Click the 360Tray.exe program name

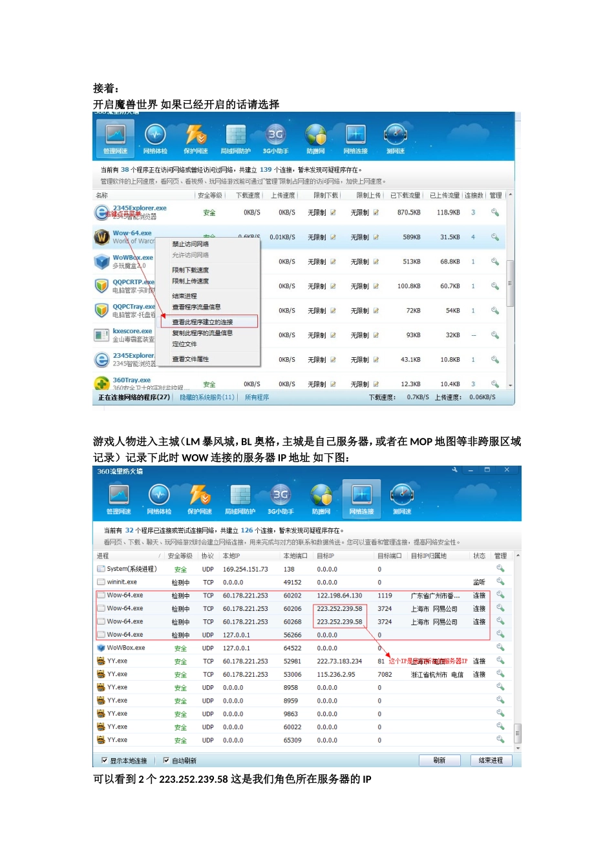coord(131,380)
